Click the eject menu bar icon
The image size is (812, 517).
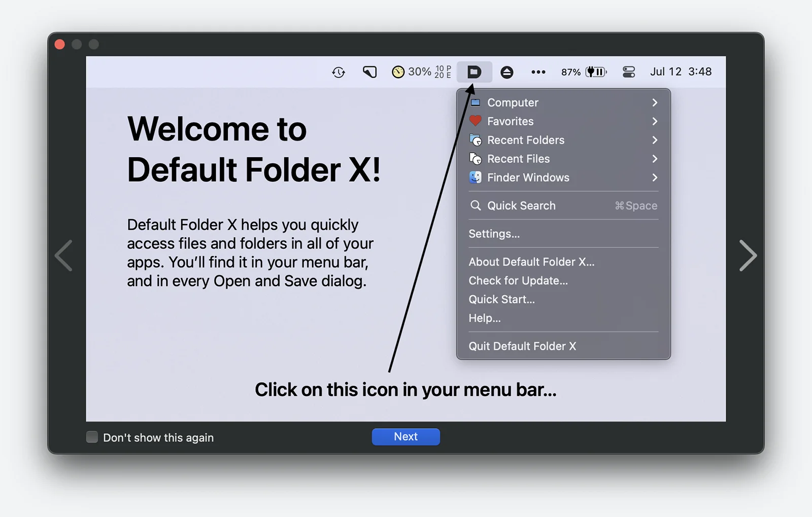(506, 73)
